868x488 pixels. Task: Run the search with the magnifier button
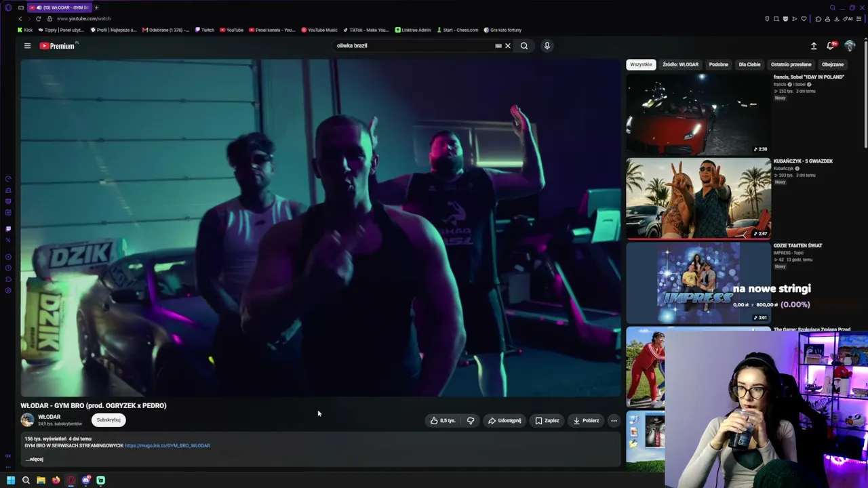click(x=524, y=46)
